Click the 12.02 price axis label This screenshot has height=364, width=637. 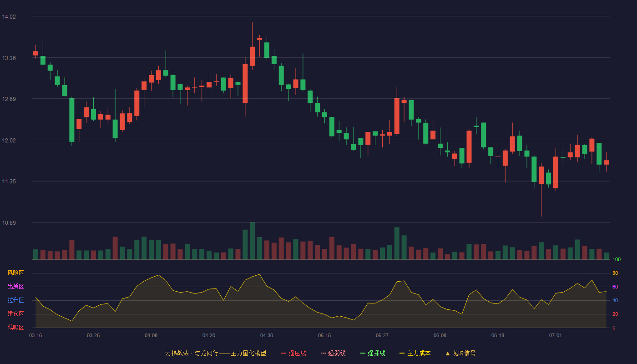coord(9,141)
